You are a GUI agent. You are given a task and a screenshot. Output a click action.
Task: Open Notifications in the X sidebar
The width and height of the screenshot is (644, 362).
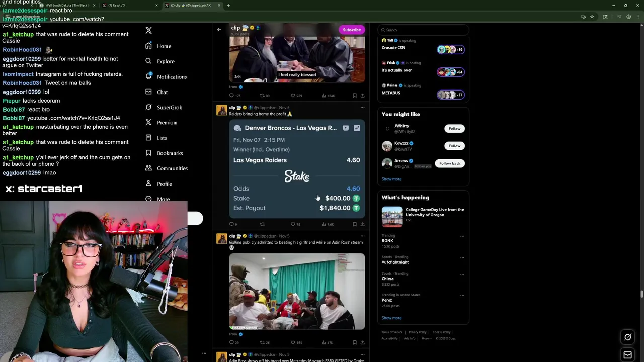pos(166,76)
